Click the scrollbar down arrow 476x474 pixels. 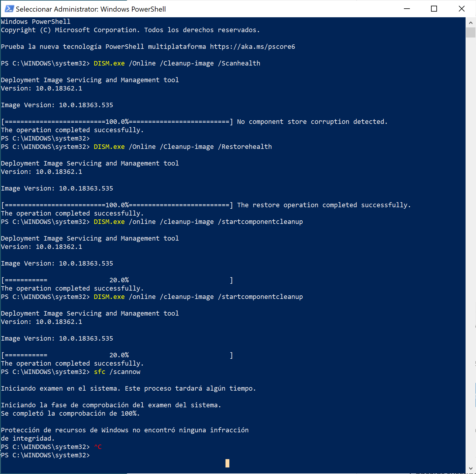pos(471,468)
